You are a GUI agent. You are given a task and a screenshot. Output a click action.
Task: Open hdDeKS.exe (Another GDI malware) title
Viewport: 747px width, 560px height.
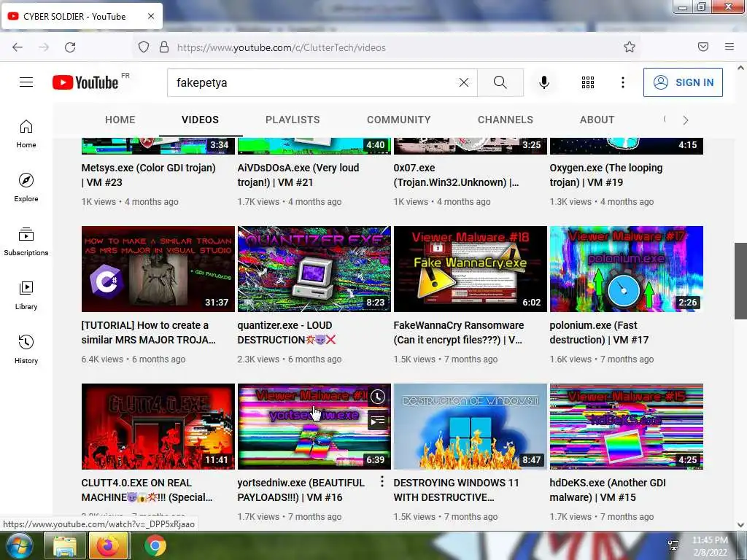point(608,490)
